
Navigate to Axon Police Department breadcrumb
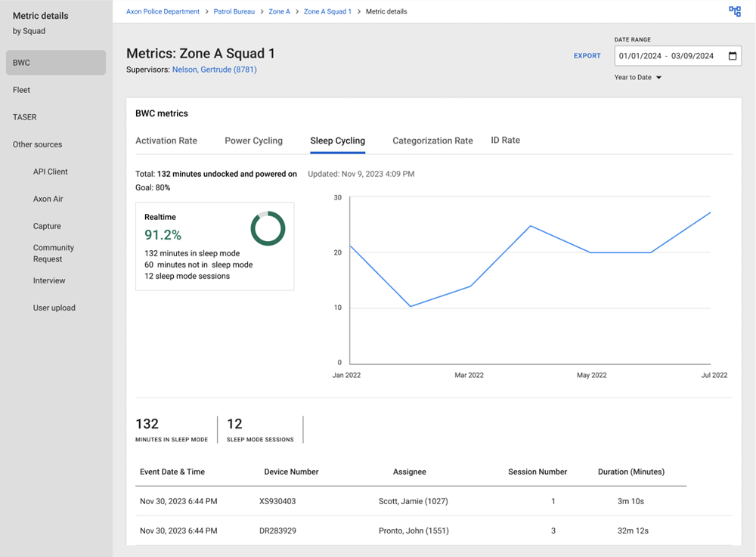coord(163,11)
